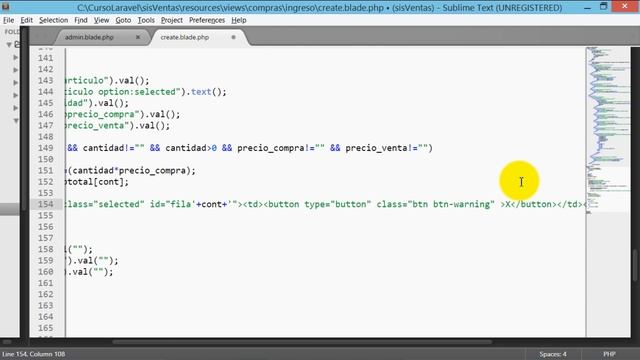Open the PHP syntax selector

coord(609,354)
